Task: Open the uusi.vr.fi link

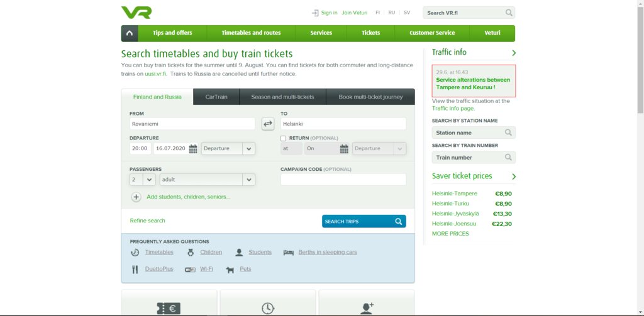Action: (156, 74)
